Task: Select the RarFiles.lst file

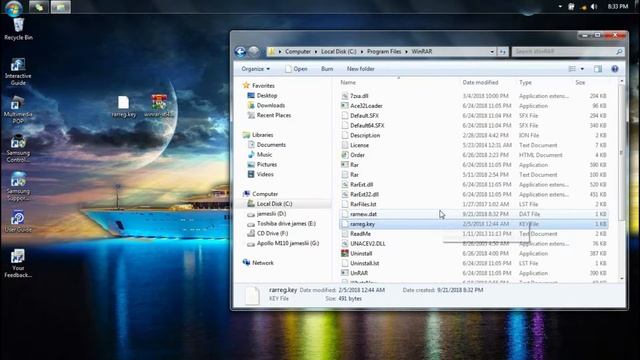Action: 359,204
